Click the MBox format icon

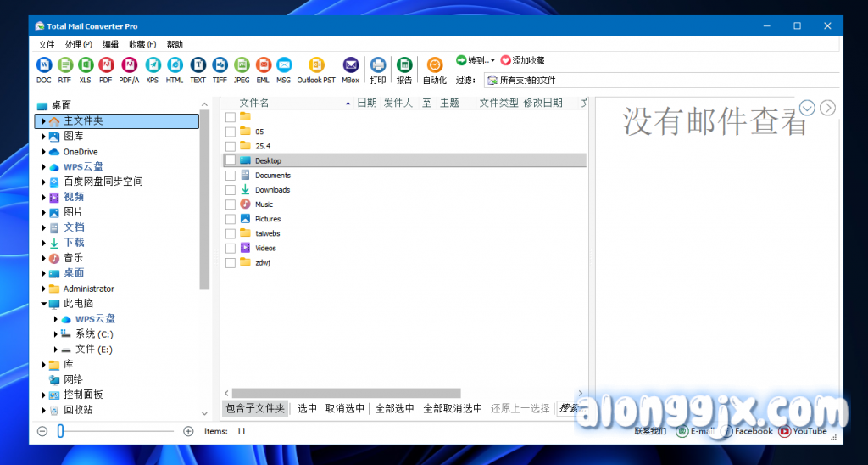pyautogui.click(x=351, y=65)
